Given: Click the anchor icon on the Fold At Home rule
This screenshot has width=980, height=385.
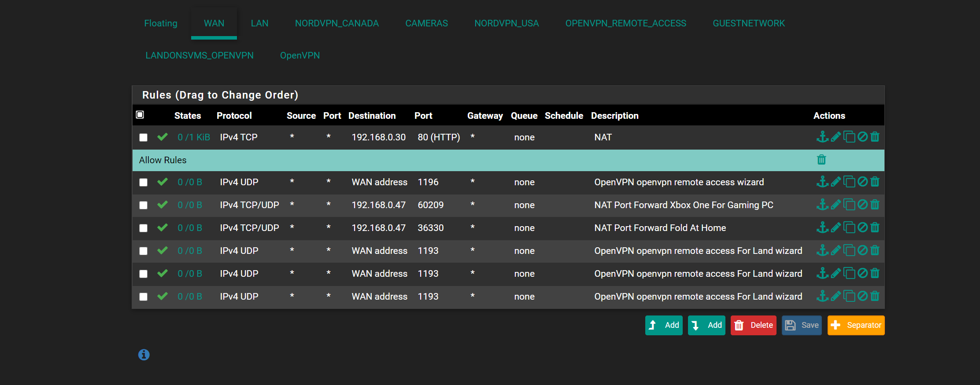Looking at the screenshot, I should [x=822, y=227].
